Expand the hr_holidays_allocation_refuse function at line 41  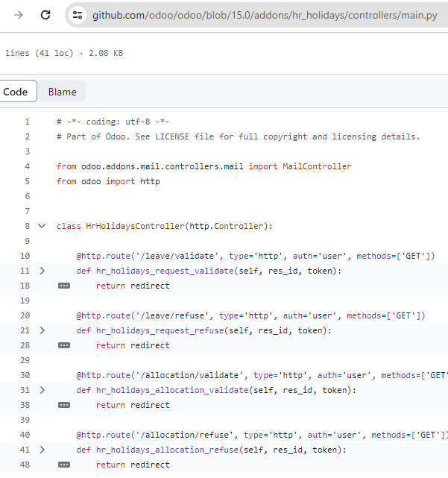(x=42, y=450)
